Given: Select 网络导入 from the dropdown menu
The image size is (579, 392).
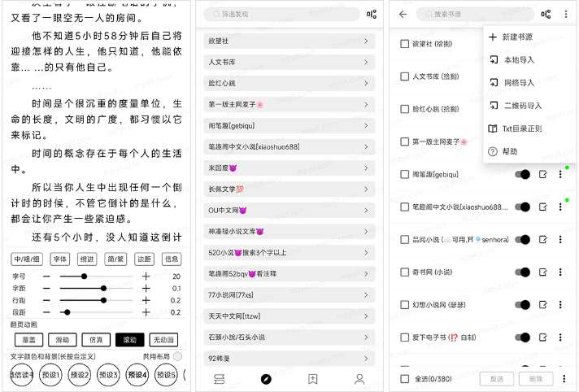Looking at the screenshot, I should pos(519,83).
